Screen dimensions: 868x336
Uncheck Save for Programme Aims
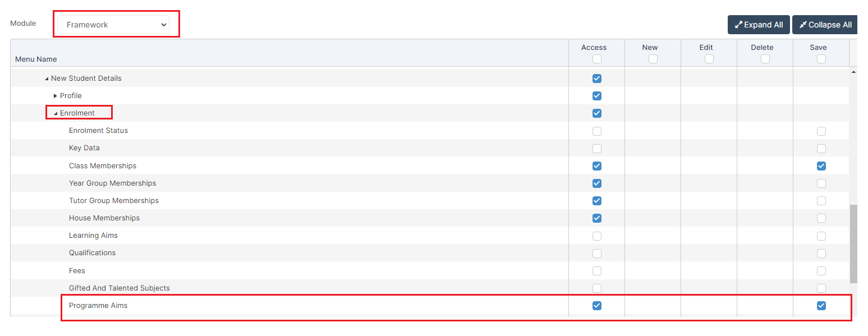[821, 306]
